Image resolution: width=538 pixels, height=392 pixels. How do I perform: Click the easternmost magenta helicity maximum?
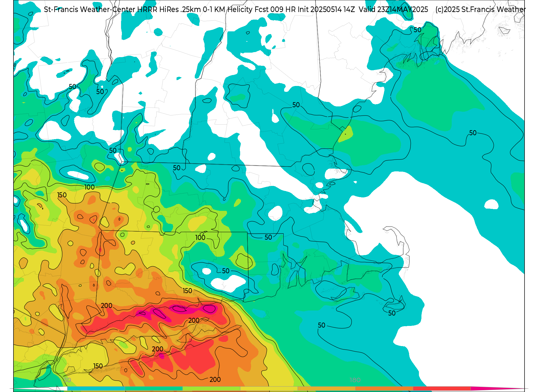pyautogui.click(x=209, y=309)
